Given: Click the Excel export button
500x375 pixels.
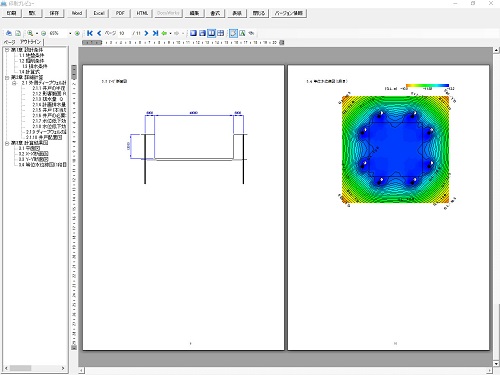Looking at the screenshot, I should click(x=99, y=13).
